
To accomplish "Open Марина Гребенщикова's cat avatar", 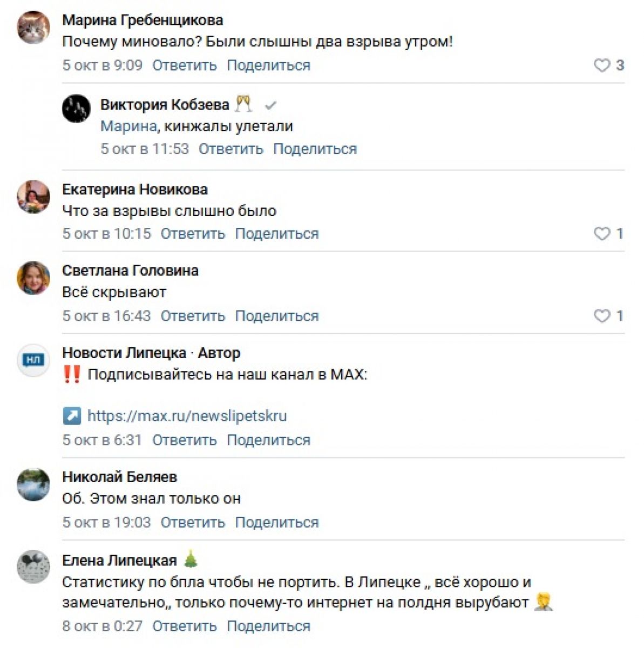I will (33, 27).
